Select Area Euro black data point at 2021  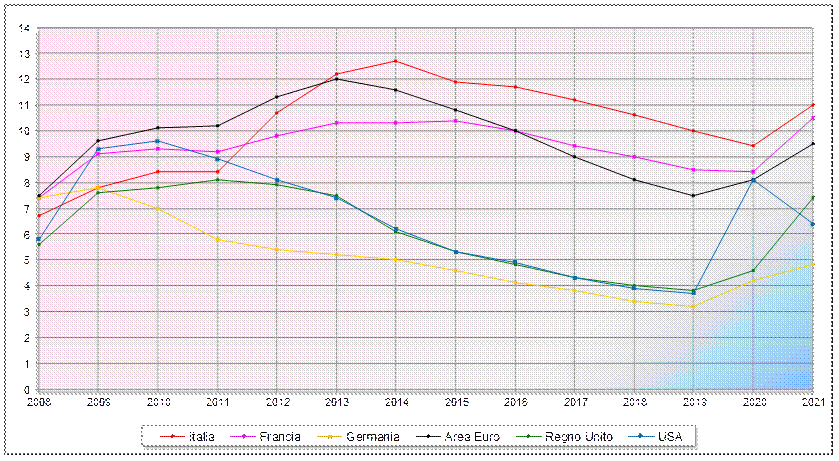click(813, 144)
